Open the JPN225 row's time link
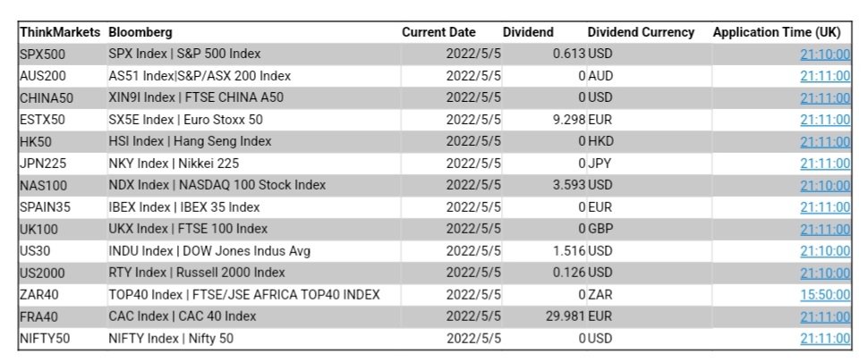Screen dimensions: 868x362 tap(825, 164)
